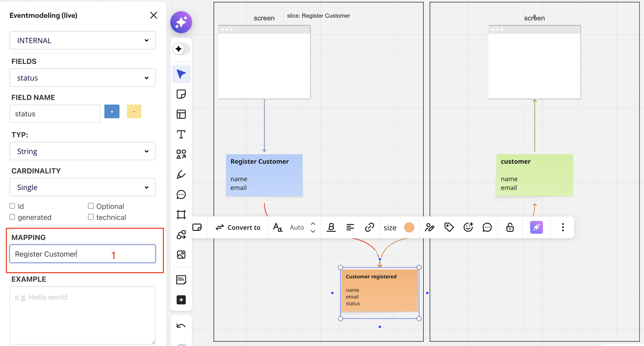Viewport: 644px width, 346px height.
Task: Select the Text tool in sidebar
Action: [x=181, y=134]
